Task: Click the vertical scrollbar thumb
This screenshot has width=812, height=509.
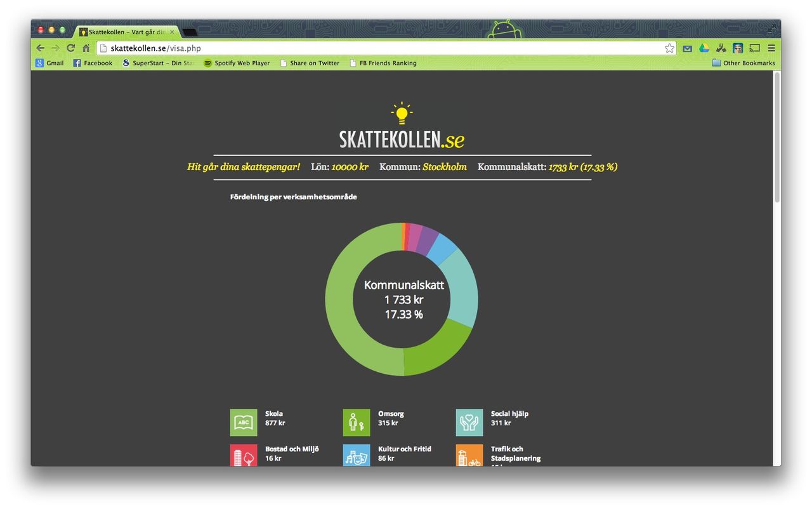Action: 777,137
